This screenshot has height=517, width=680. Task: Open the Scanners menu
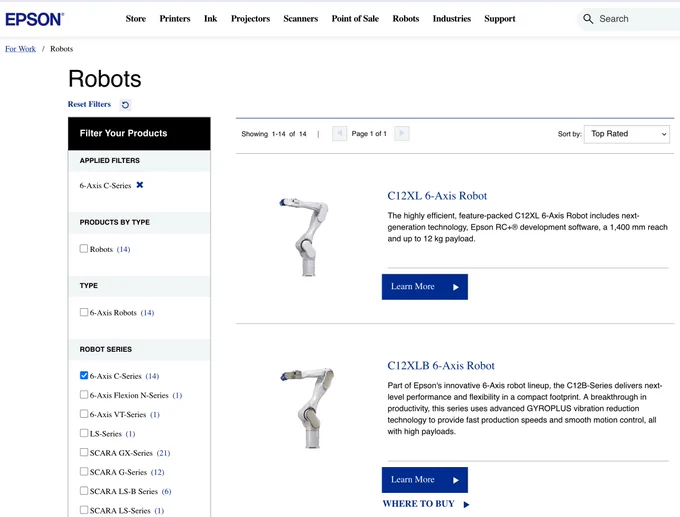[301, 19]
